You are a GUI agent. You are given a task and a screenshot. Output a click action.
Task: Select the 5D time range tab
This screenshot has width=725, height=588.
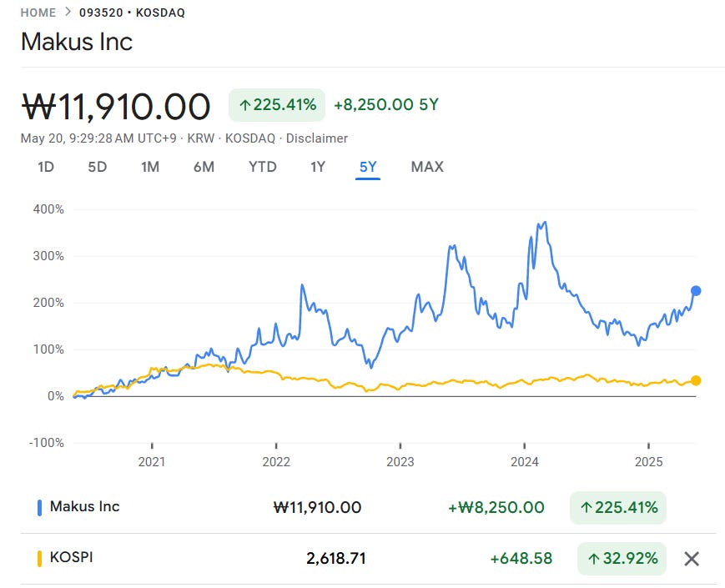point(97,167)
